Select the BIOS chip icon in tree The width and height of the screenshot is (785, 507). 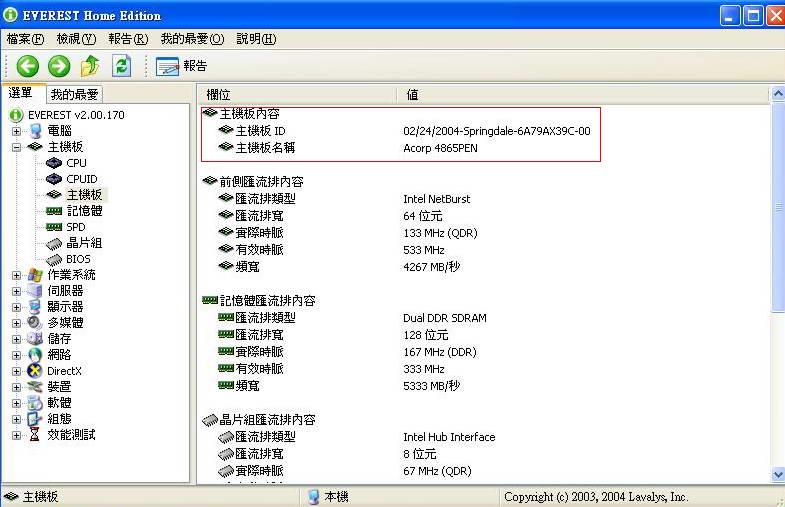click(x=54, y=260)
